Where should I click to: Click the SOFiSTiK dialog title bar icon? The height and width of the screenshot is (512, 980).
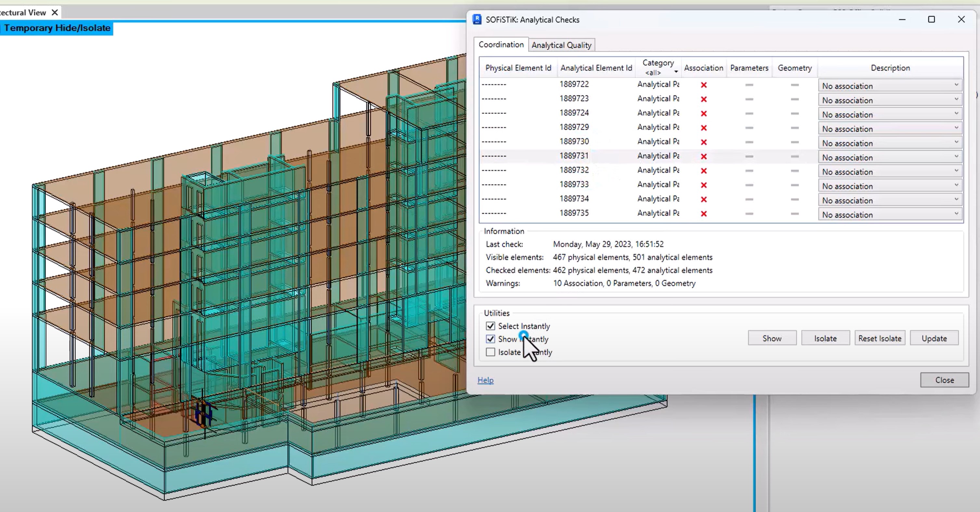(477, 20)
